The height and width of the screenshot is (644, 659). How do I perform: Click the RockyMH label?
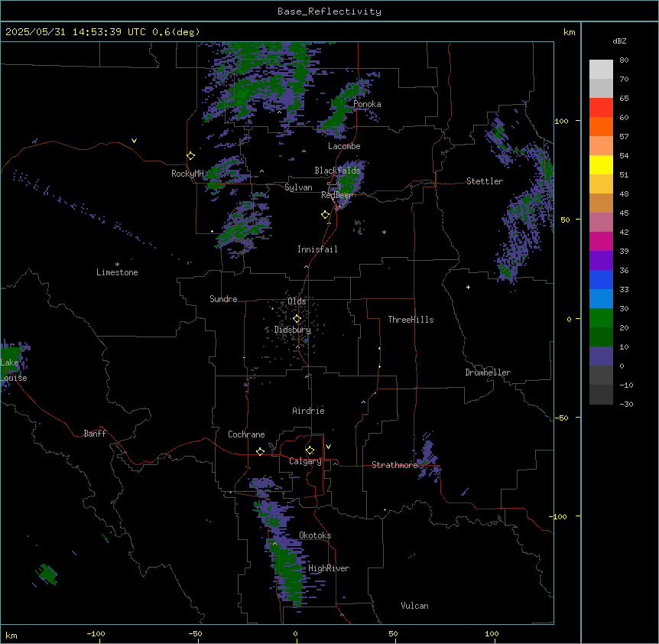point(187,174)
